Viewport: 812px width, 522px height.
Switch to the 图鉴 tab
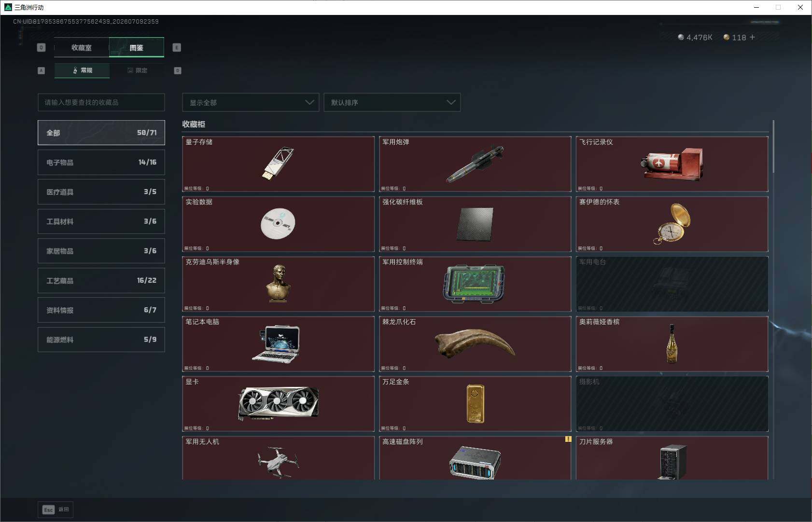(x=137, y=47)
